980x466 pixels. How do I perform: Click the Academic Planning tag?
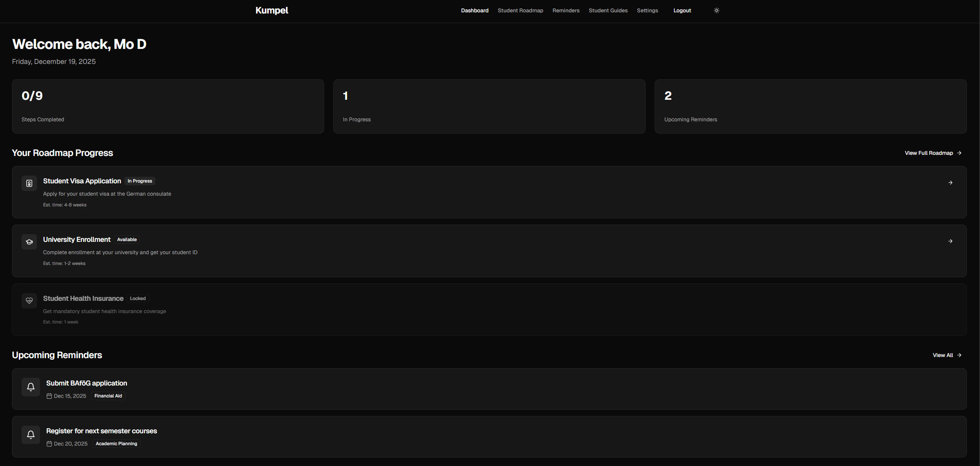pyautogui.click(x=116, y=444)
